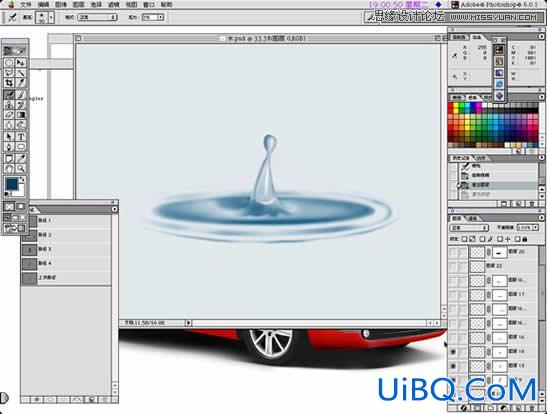Screen dimensions: 547x414
Task: Open painting mode dropdown in options bar
Action: pyautogui.click(x=97, y=17)
